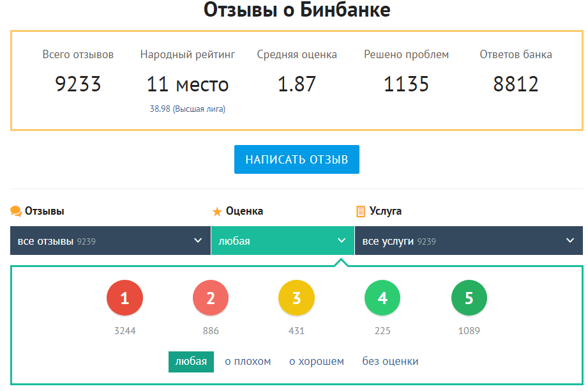588x391 pixels.
Task: Click the «Народный рейтинг» label
Action: (188, 55)
